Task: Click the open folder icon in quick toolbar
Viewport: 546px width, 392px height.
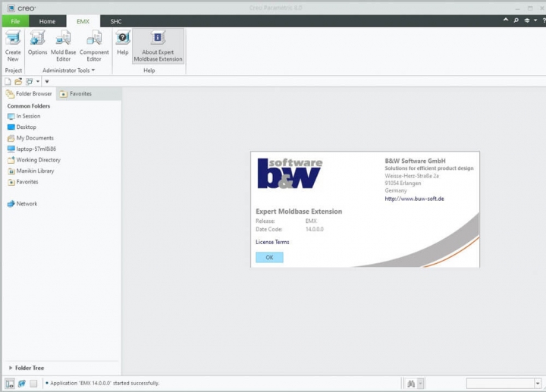Action: click(x=18, y=81)
